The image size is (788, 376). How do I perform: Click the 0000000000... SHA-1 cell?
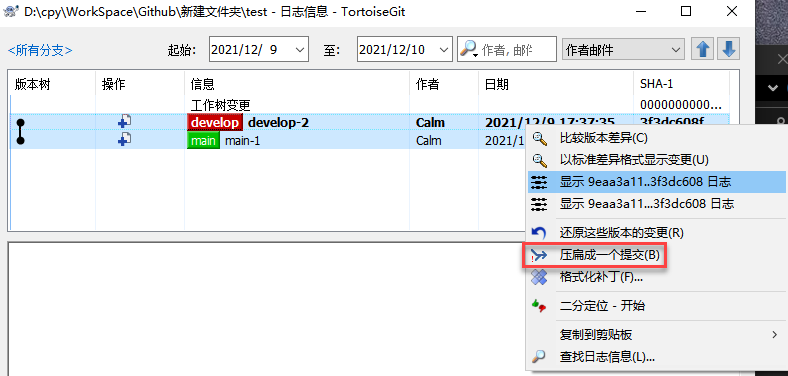click(x=681, y=106)
